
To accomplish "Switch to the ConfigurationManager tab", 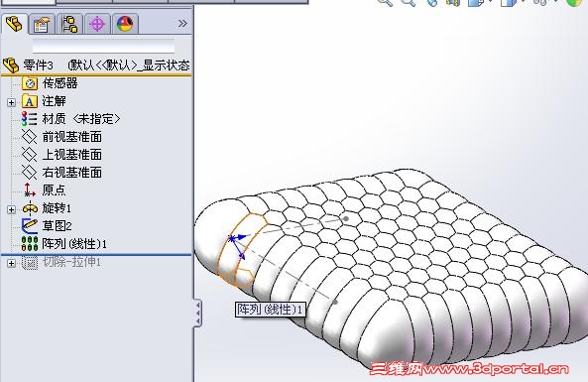I will tap(69, 25).
